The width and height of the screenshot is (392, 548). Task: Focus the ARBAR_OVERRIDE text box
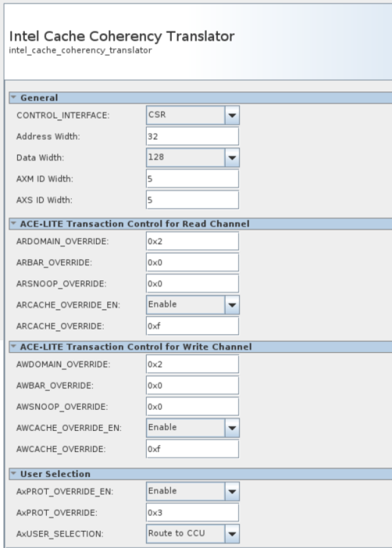[192, 262]
